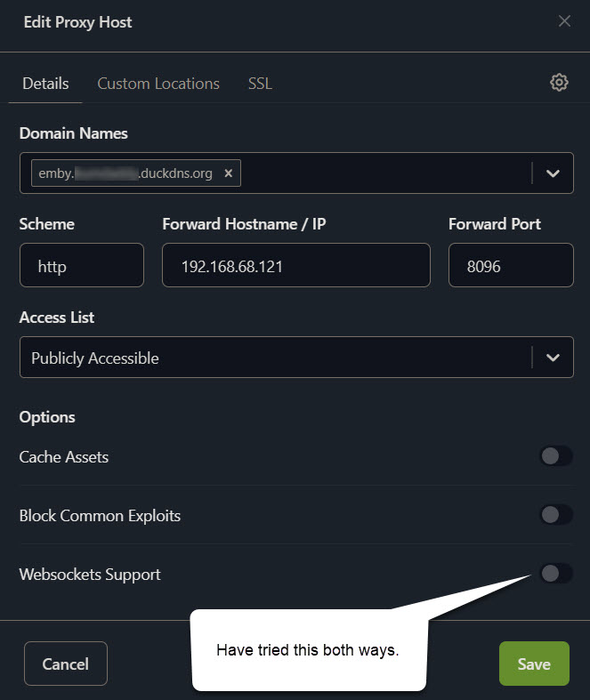Screen dimensions: 590x700
Task: Open the advanced settings gear icon
Action: click(x=559, y=83)
